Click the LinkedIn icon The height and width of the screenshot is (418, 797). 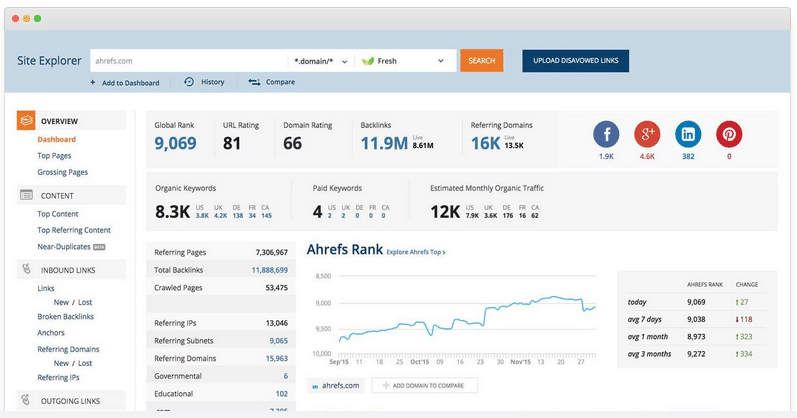coord(688,134)
